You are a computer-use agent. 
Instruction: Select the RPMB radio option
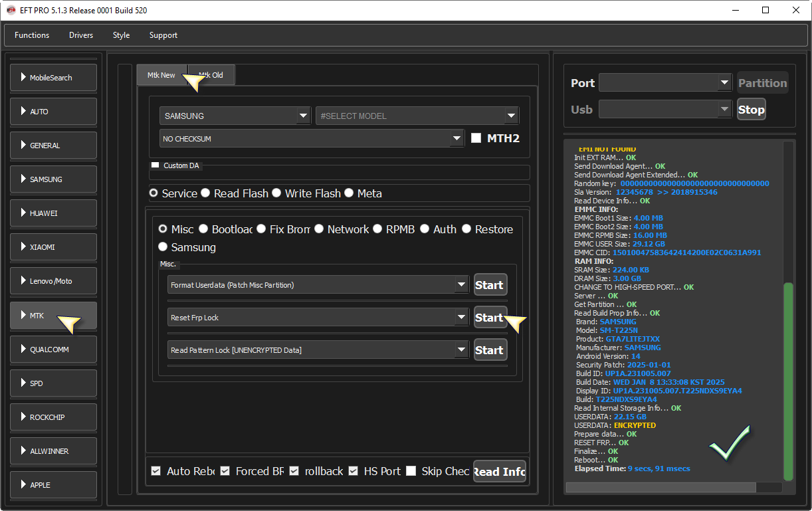click(377, 229)
